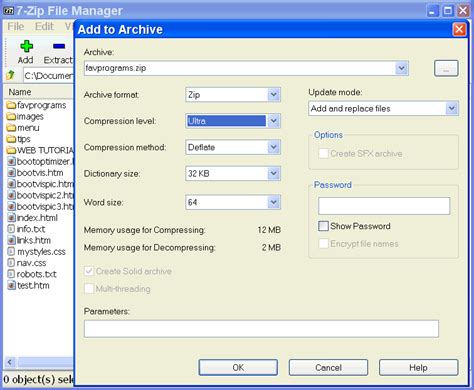Click the bootvis.htm file icon

point(11,173)
